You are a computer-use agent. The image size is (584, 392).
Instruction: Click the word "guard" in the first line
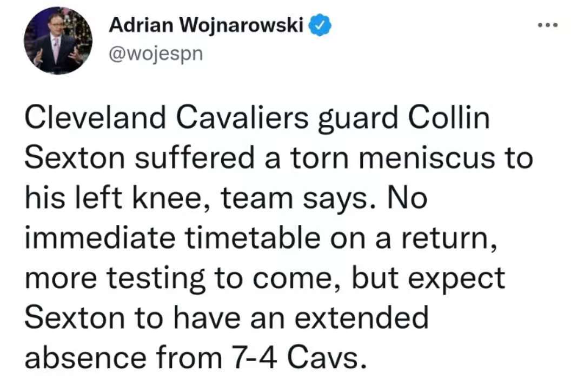click(359, 119)
